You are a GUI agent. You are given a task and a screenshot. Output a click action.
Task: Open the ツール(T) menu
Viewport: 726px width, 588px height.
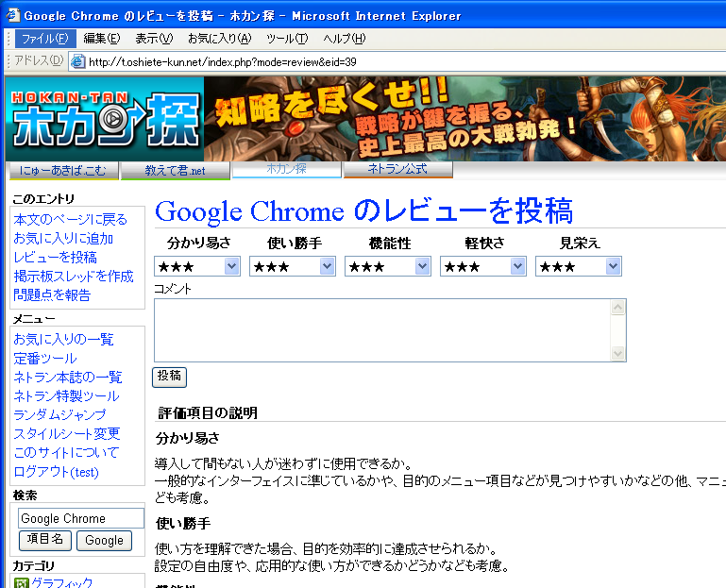tap(287, 39)
